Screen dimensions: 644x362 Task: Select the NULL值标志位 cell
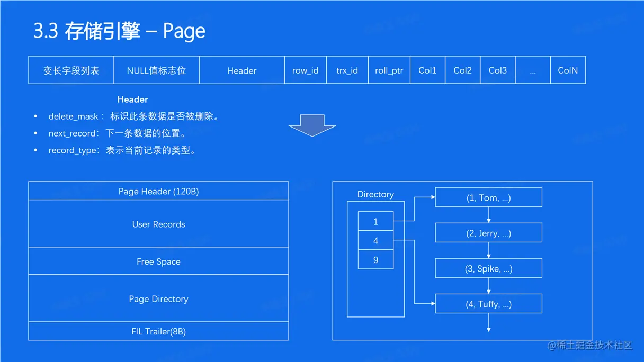[x=156, y=70]
